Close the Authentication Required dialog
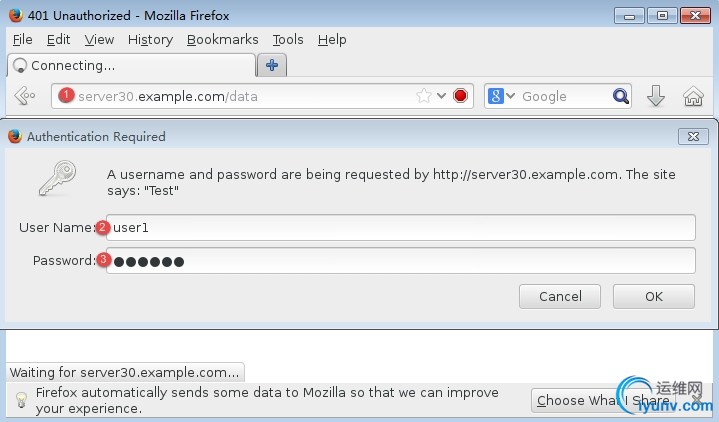This screenshot has height=422, width=719. point(693,136)
